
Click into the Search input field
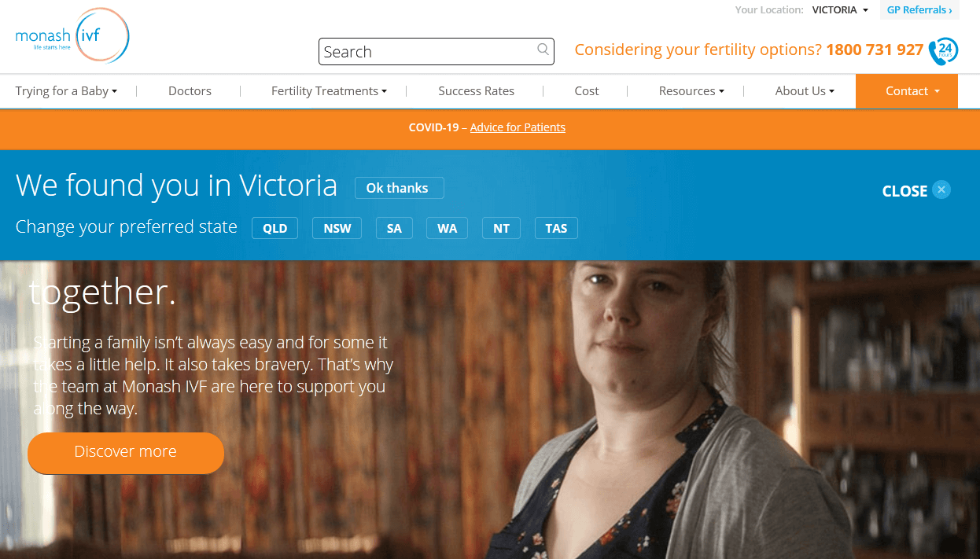pos(429,52)
